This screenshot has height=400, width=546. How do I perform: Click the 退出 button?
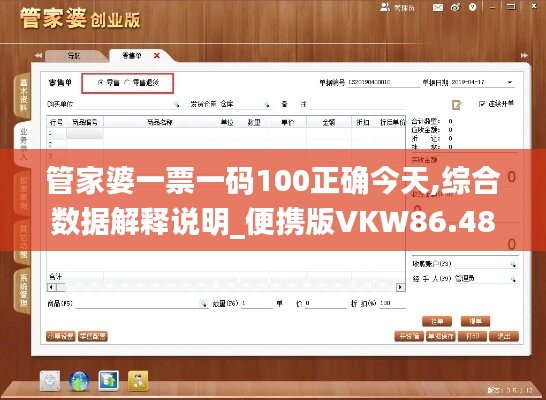504,336
